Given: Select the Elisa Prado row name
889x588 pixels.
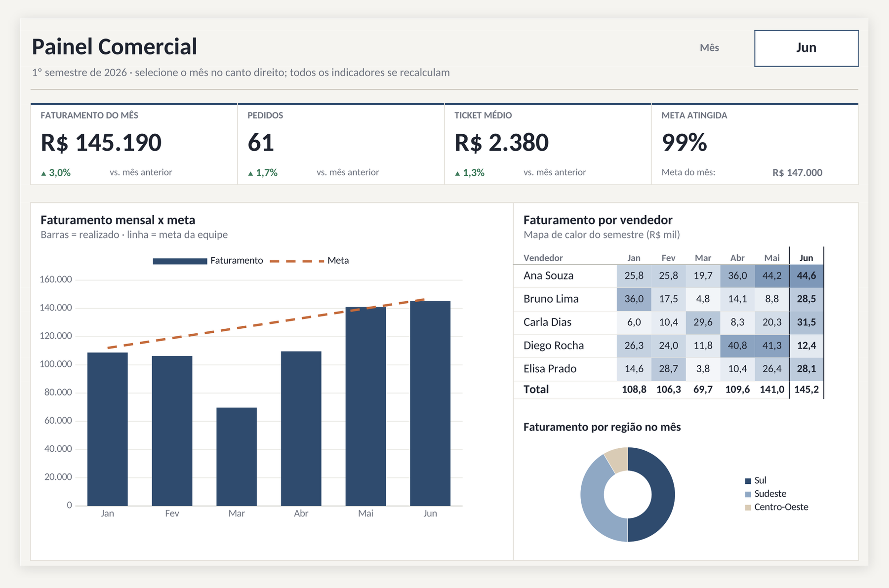Looking at the screenshot, I should tap(550, 368).
